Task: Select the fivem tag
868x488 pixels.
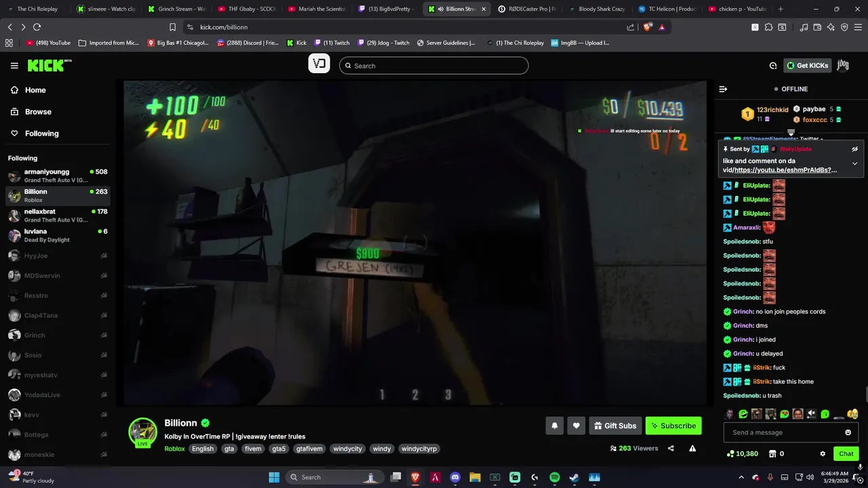Action: 253,449
